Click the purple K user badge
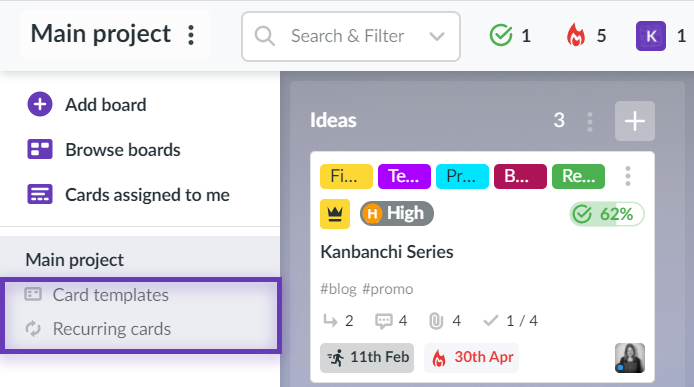The image size is (694, 387). (x=651, y=36)
